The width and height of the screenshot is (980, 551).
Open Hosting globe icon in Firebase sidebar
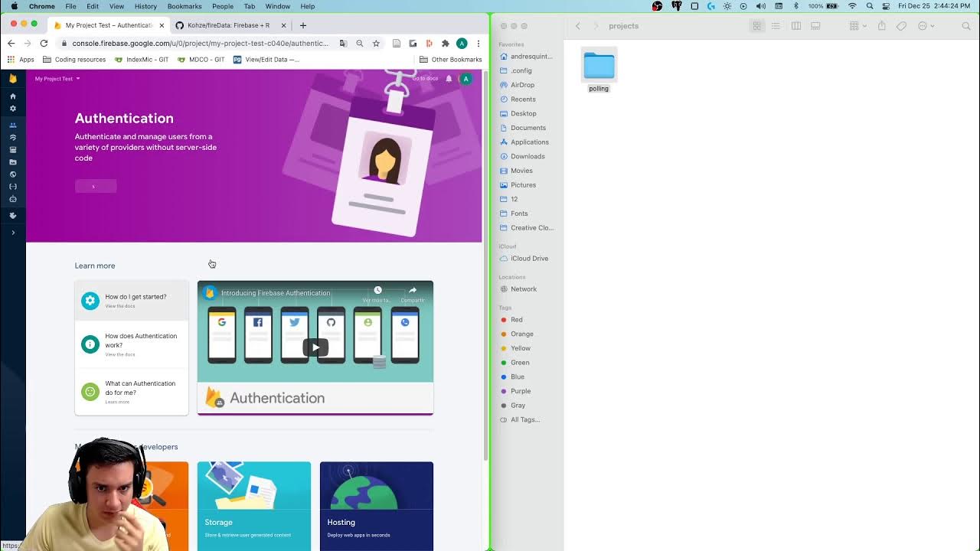(12, 174)
